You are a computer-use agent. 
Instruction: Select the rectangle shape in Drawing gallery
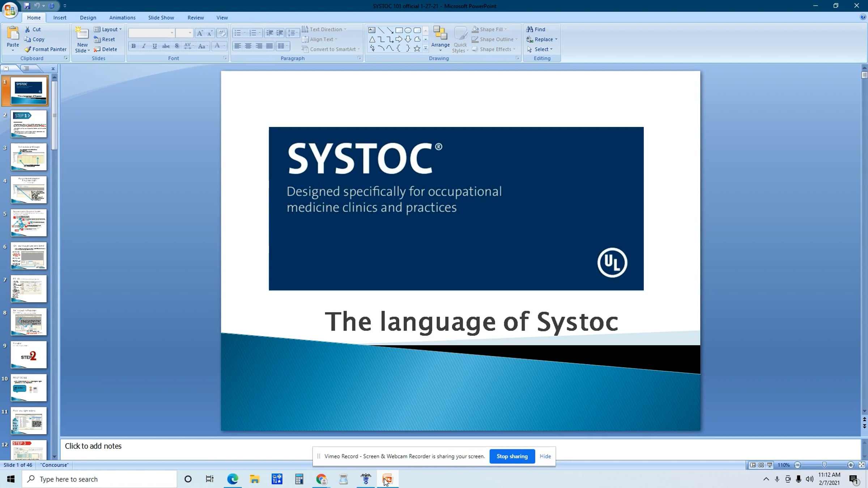pos(399,30)
